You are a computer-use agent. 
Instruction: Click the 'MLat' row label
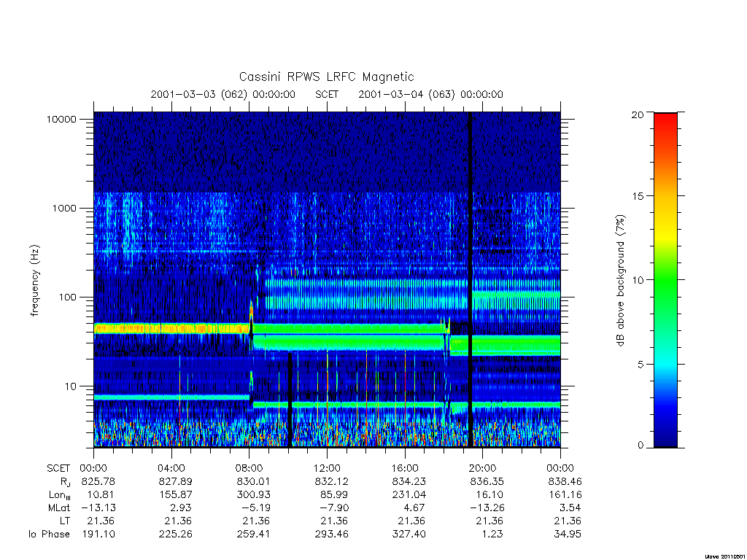tap(59, 507)
